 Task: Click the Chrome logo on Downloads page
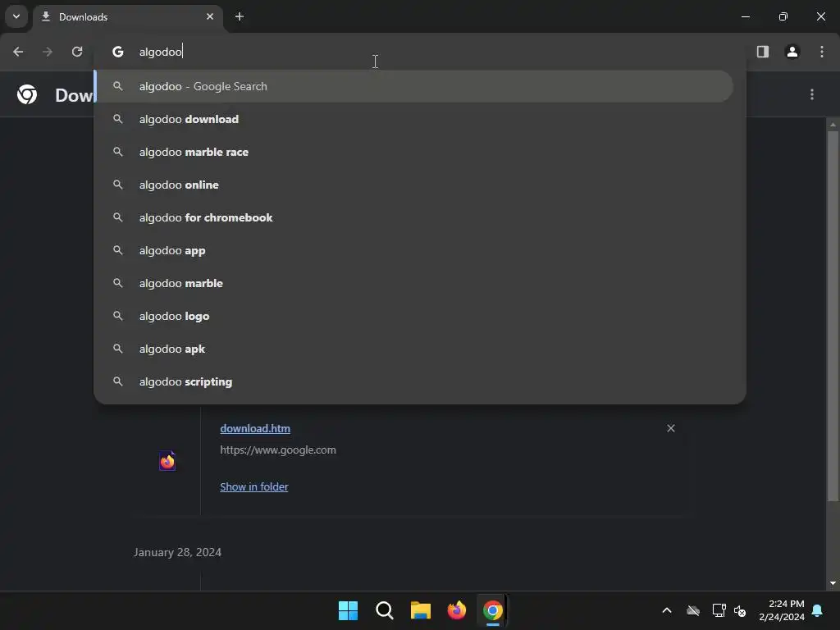(27, 94)
